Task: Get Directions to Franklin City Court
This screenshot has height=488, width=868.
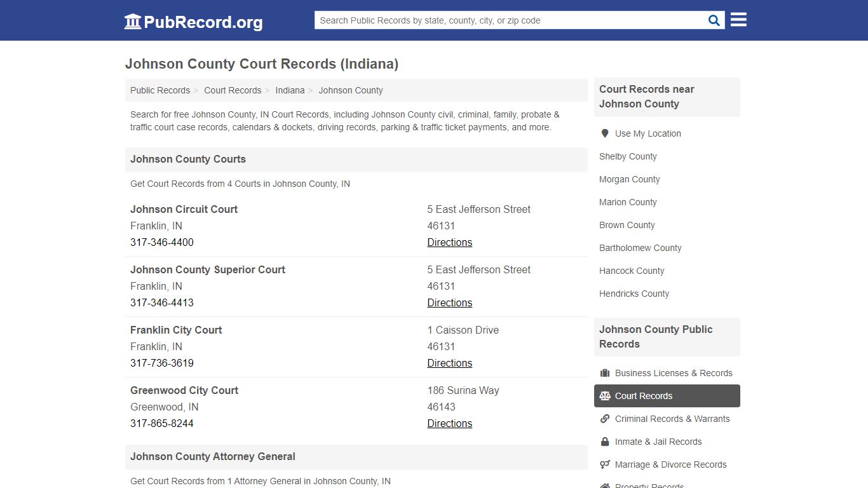Action: [450, 363]
